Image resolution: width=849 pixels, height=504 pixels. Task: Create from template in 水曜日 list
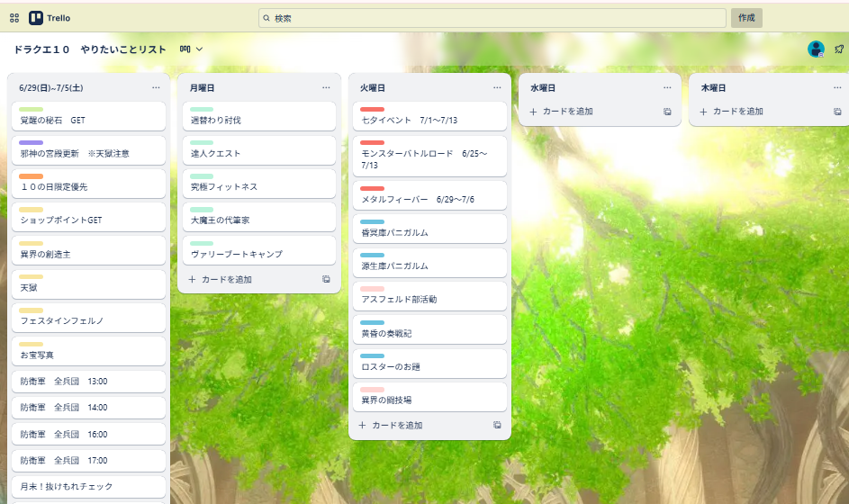tap(667, 111)
